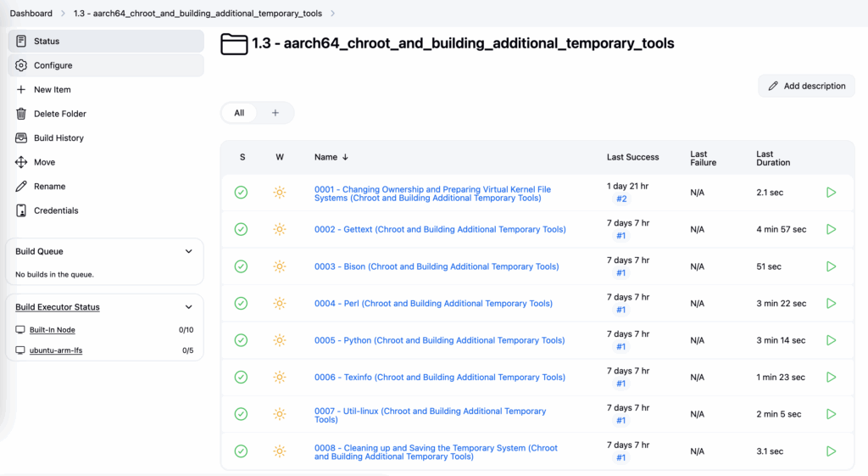
Task: Open 0005 Python job link
Action: tap(440, 340)
